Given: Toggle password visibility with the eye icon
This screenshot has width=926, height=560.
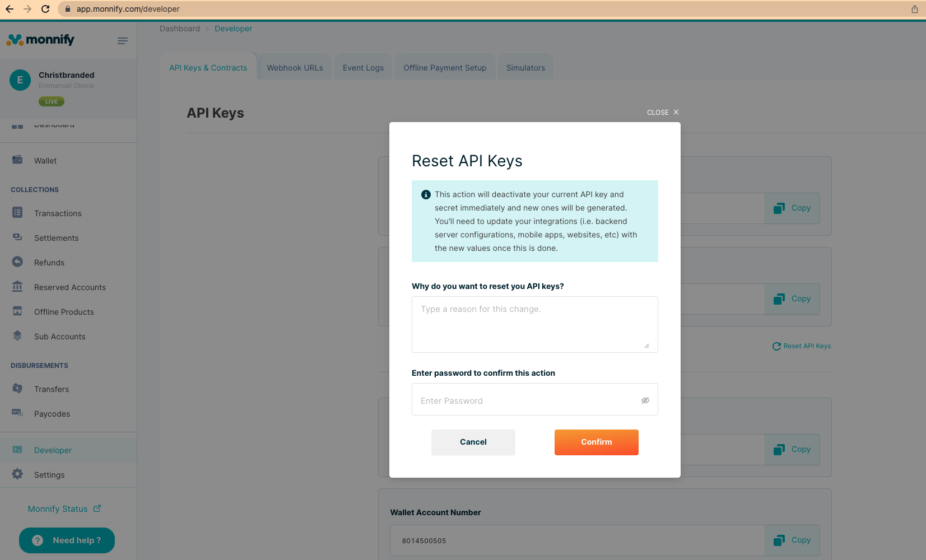Looking at the screenshot, I should pyautogui.click(x=645, y=400).
